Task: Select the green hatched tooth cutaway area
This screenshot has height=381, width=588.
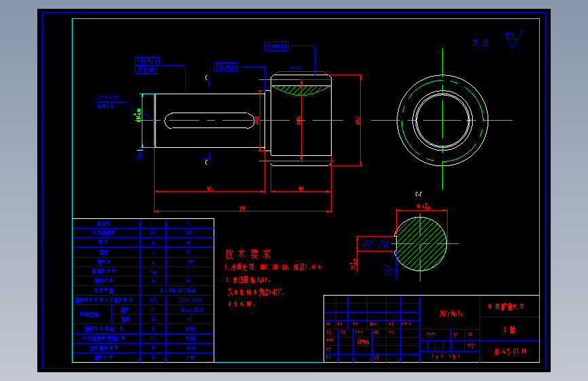Action: [300, 90]
